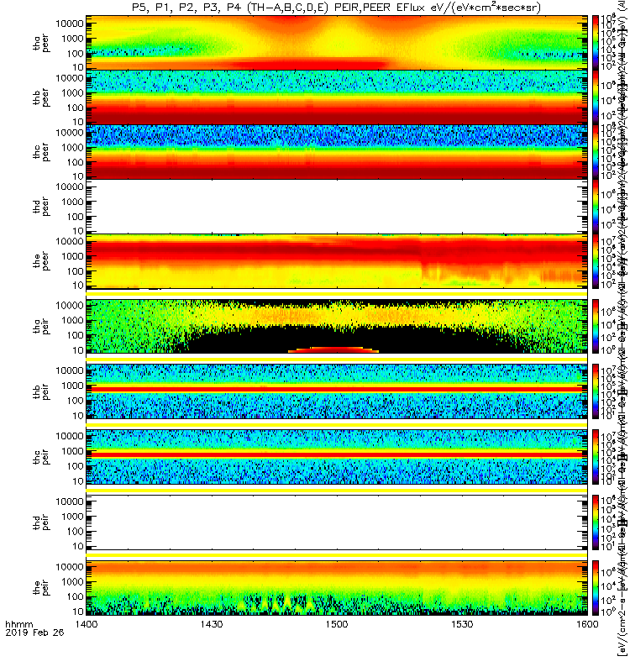Select the color bar beside thb peer panel
This screenshot has width=630, height=672.
click(x=596, y=97)
